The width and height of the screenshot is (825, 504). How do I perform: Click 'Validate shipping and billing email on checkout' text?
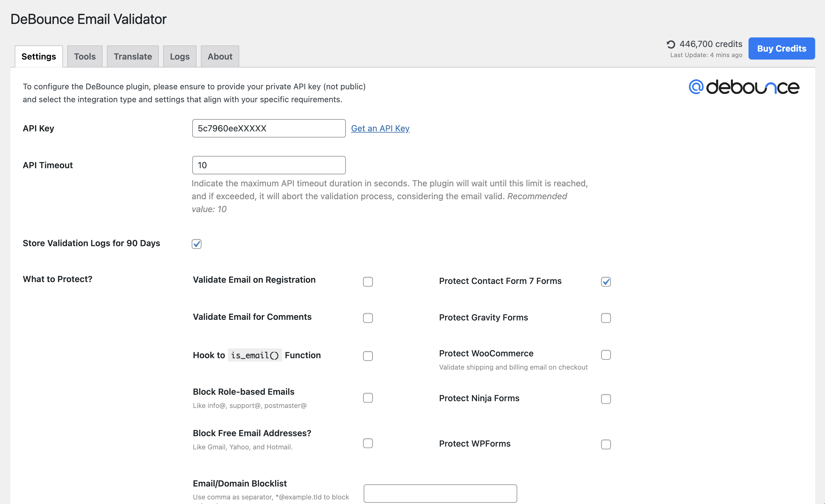513,367
